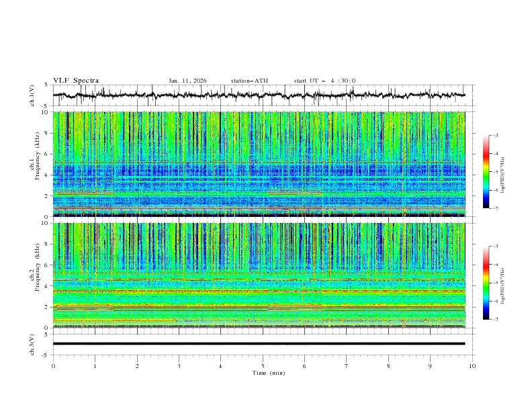Click the ch.2 PSD color bar
The height and width of the screenshot is (411, 532).
[486, 283]
